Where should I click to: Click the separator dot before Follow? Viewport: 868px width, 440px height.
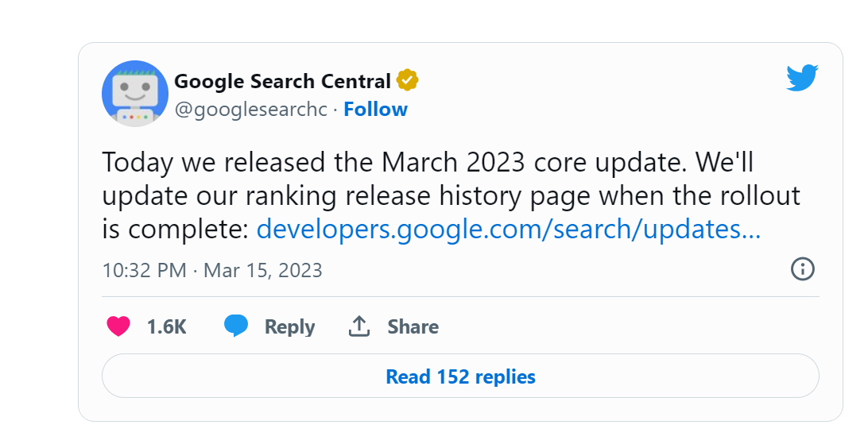335,110
